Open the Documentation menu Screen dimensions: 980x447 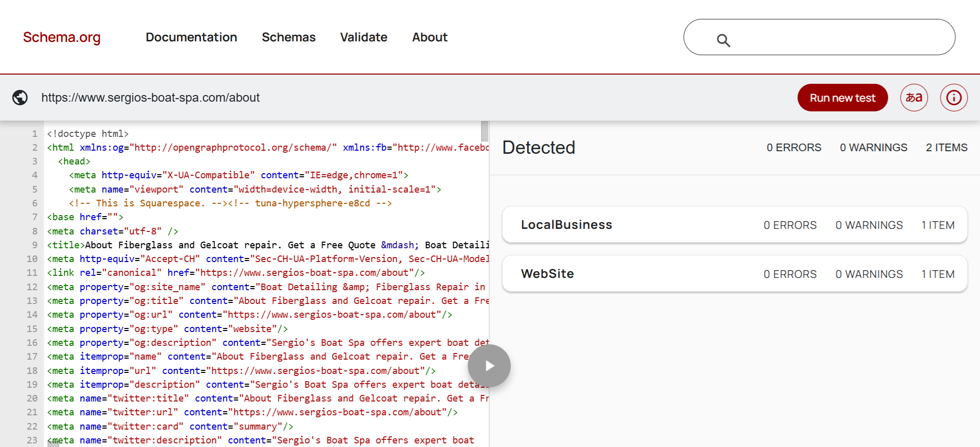click(x=191, y=37)
